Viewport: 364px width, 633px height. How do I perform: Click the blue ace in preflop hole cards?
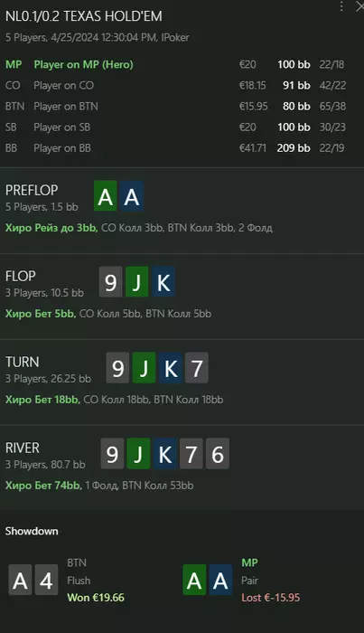[x=132, y=196]
